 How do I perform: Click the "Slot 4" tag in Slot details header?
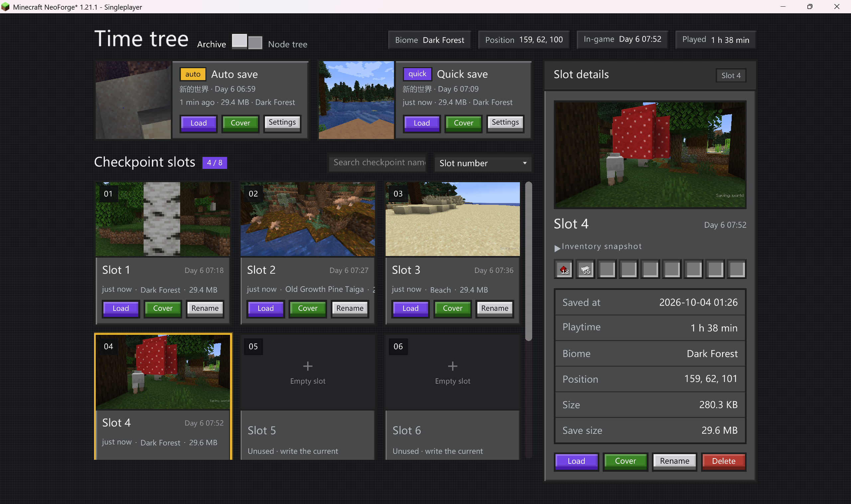[731, 75]
